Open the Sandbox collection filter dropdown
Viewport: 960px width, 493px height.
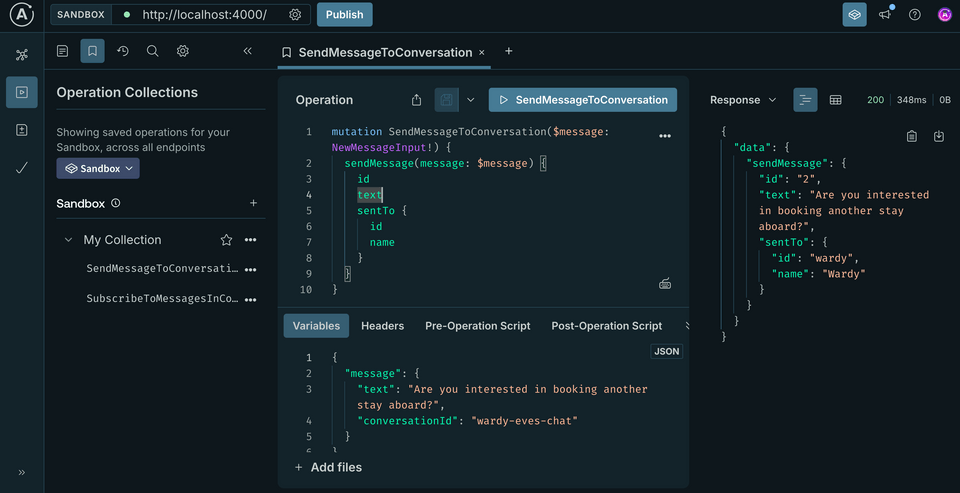(x=98, y=168)
